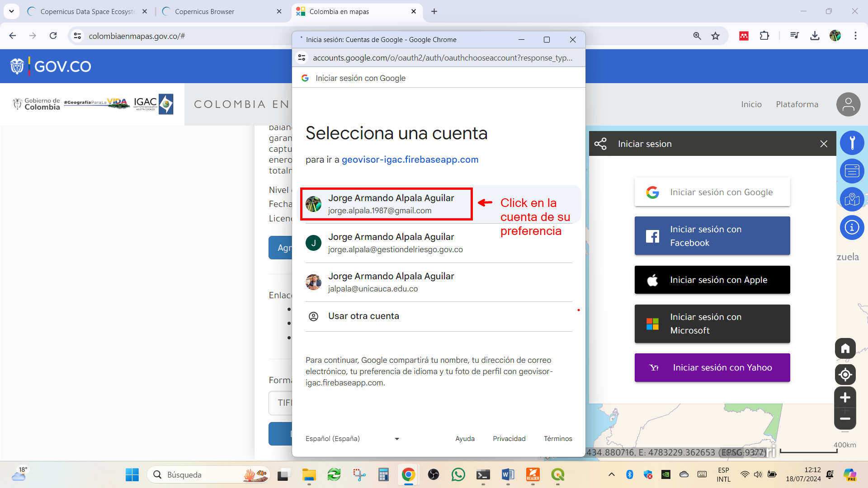Locate my position on the map

coord(845,375)
